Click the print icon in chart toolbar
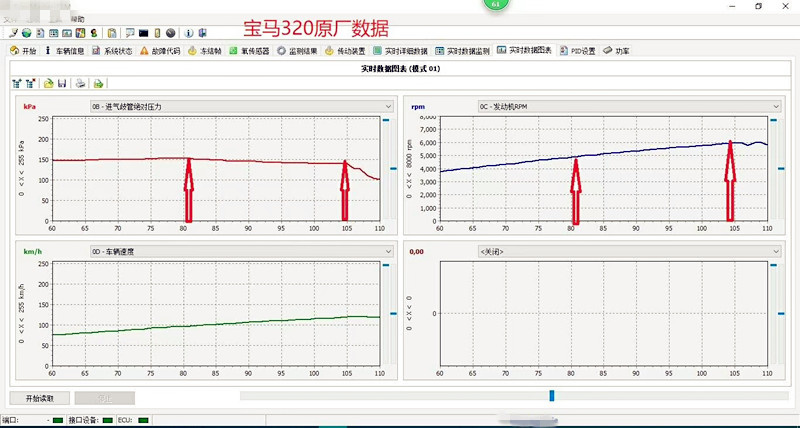This screenshot has height=428, width=800. [x=81, y=83]
